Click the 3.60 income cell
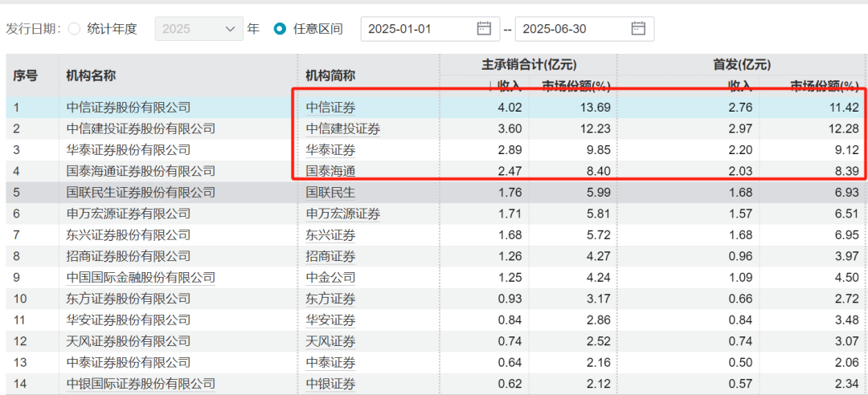Screen dimensions: 868x395 tap(510, 129)
